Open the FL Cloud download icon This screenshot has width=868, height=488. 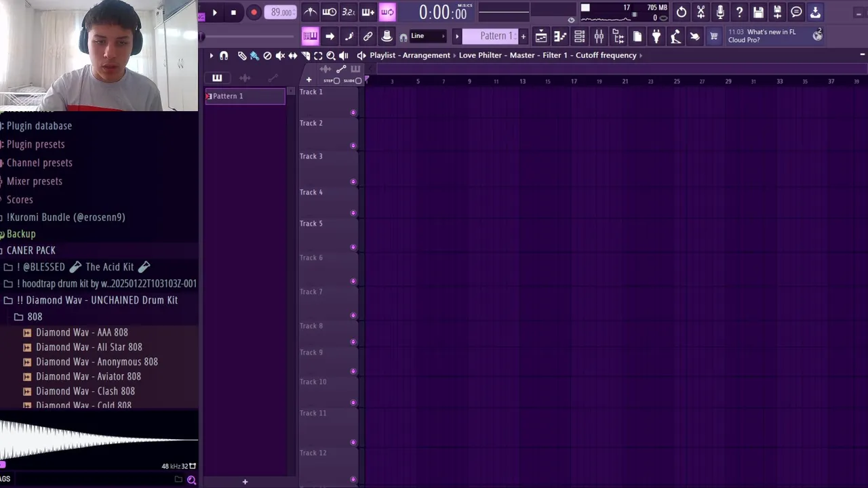point(815,12)
